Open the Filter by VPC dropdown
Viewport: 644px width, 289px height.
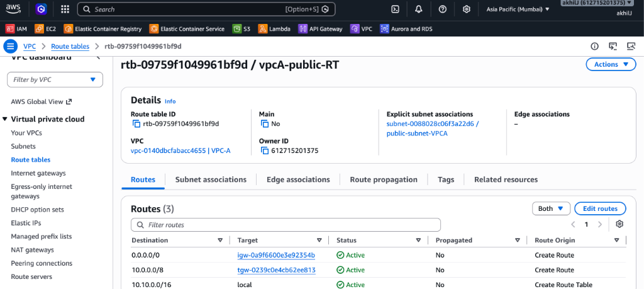click(55, 79)
